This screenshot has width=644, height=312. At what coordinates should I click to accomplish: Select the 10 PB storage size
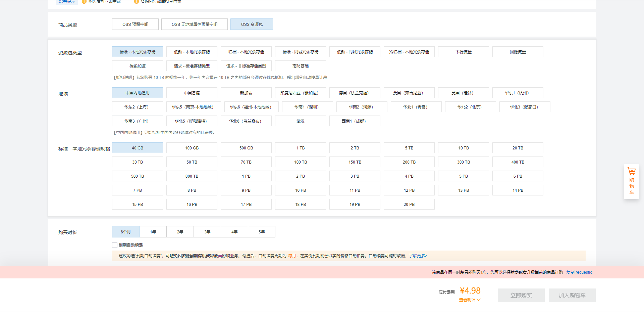[x=301, y=190]
